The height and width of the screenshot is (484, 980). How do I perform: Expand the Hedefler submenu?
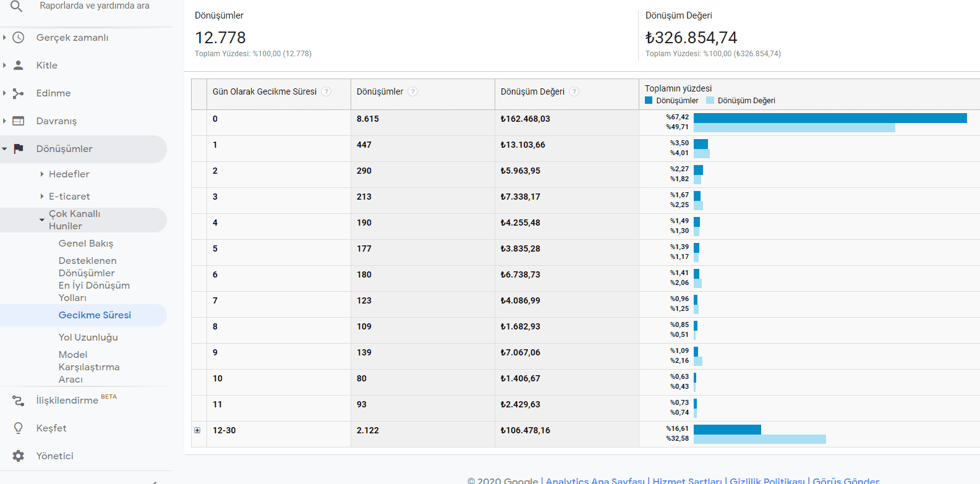coord(42,174)
